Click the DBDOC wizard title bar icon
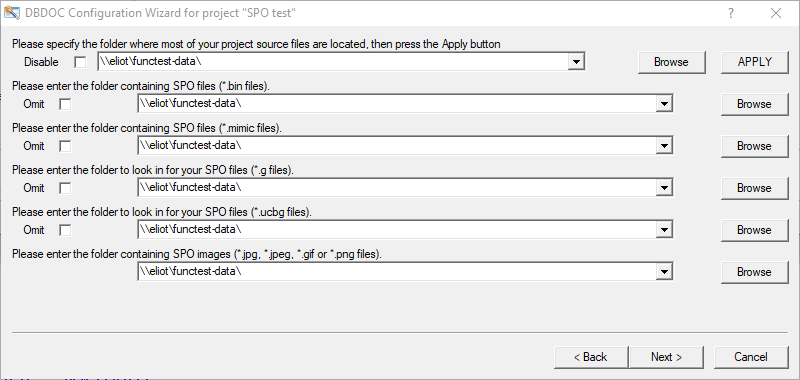Viewport: 800px width, 380px height. point(11,12)
